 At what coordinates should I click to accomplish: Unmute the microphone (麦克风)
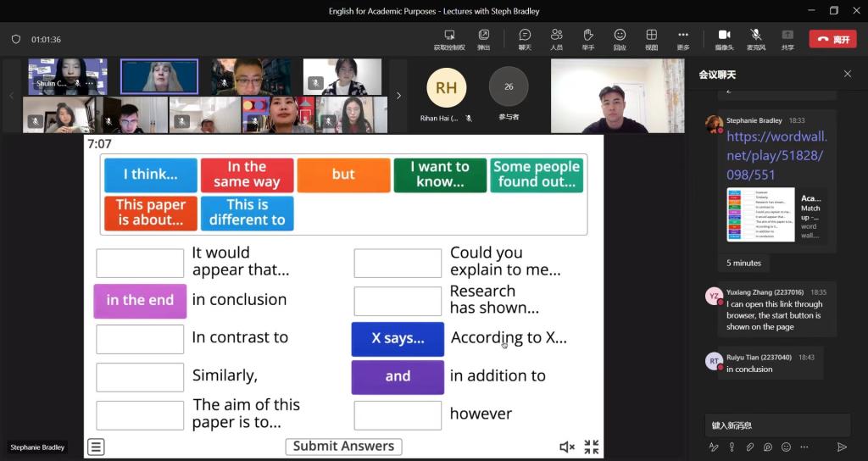755,38
